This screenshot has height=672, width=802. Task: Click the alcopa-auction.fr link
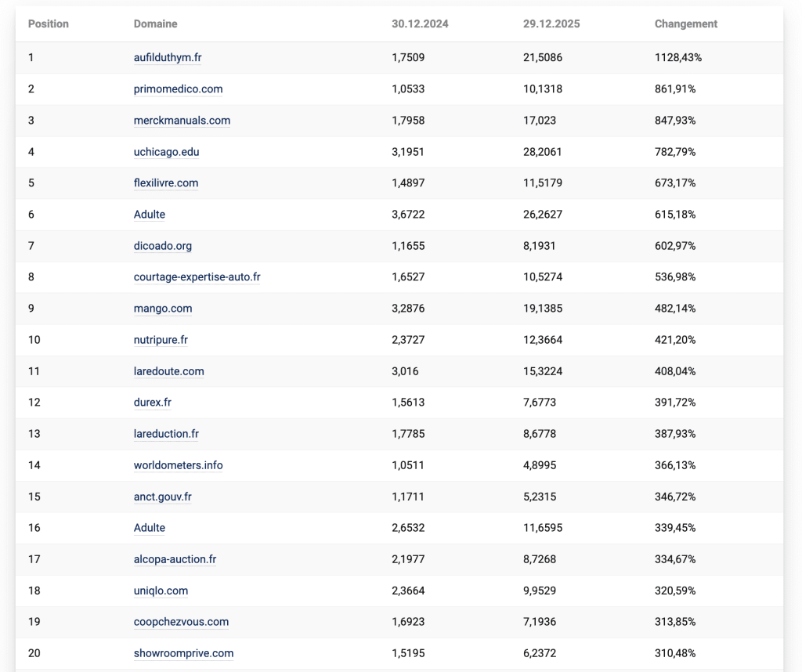[175, 559]
